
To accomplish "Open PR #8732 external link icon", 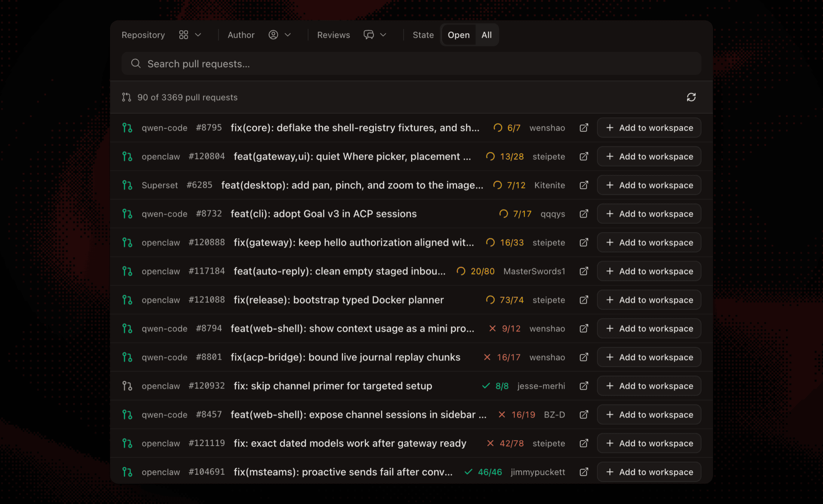I will [x=584, y=214].
